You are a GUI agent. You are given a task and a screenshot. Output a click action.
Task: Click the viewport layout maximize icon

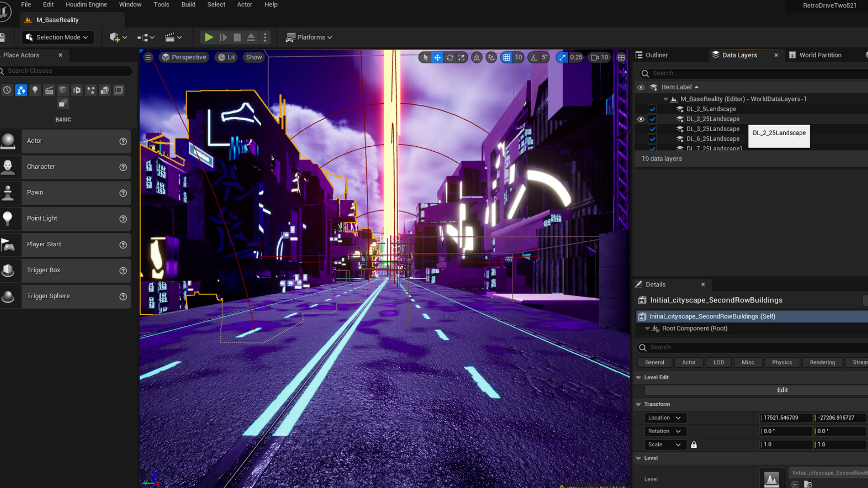point(621,57)
